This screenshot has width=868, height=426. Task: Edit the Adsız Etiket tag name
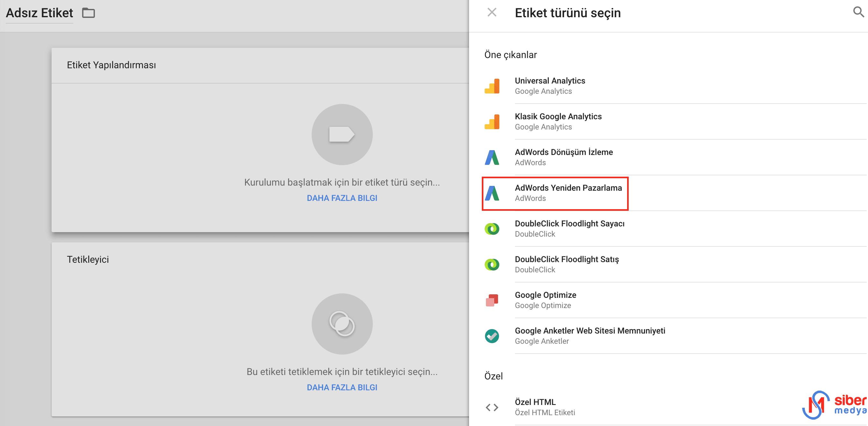[40, 13]
